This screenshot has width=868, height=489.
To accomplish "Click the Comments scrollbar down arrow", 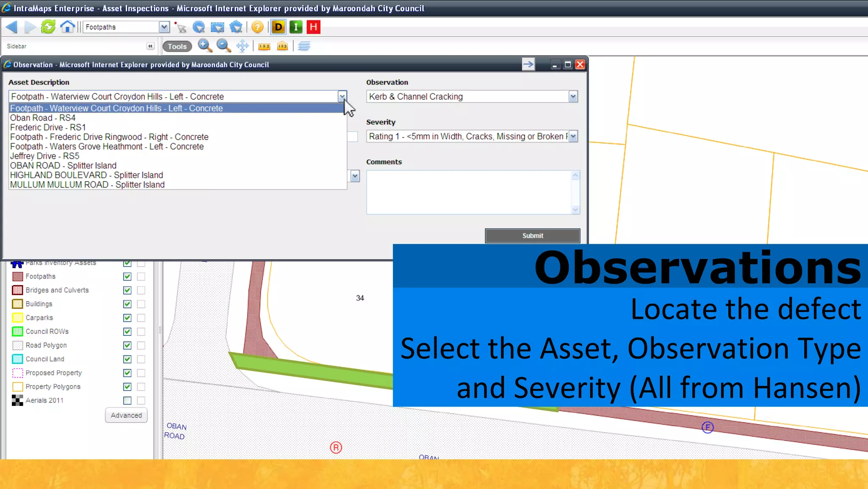I will (575, 210).
